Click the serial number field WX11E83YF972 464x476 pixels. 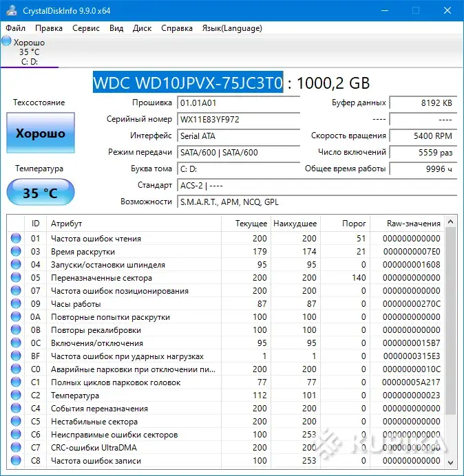pyautogui.click(x=238, y=119)
